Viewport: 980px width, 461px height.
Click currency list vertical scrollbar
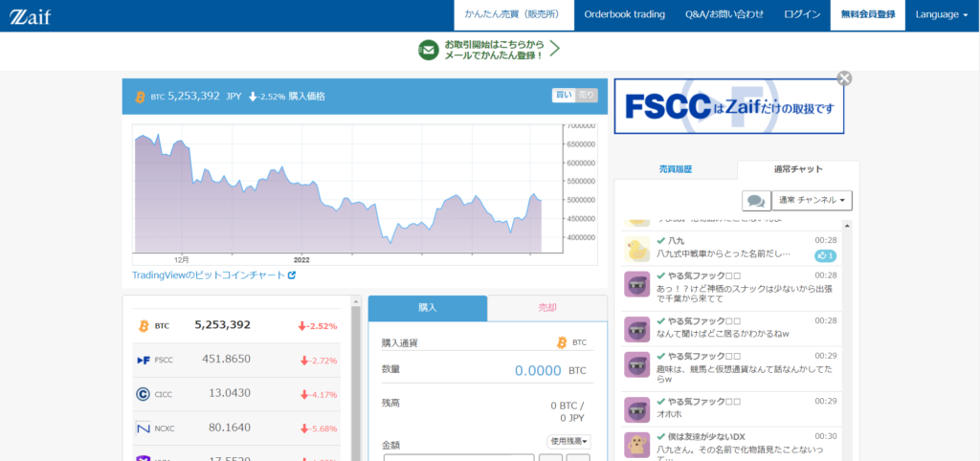point(356,381)
